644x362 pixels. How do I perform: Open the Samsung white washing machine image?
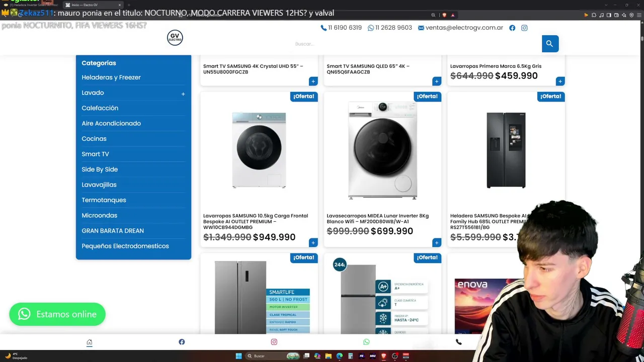click(259, 150)
